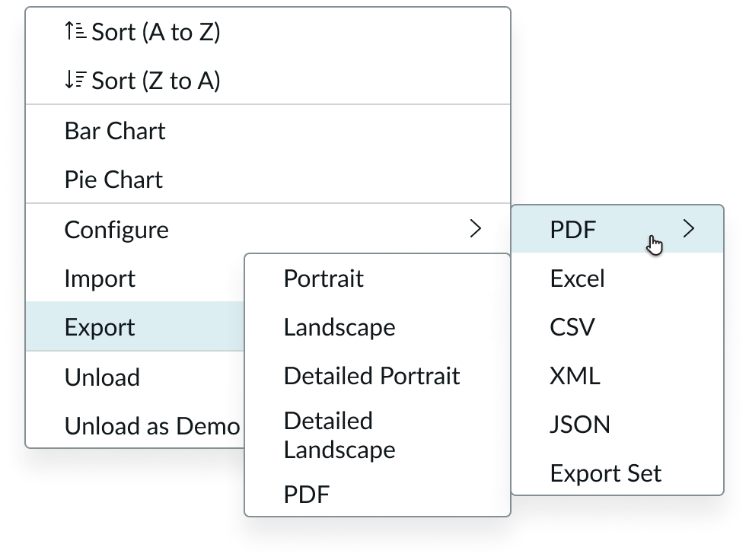Export as XML format
Viewport: 749px width, 560px height.
click(x=617, y=376)
